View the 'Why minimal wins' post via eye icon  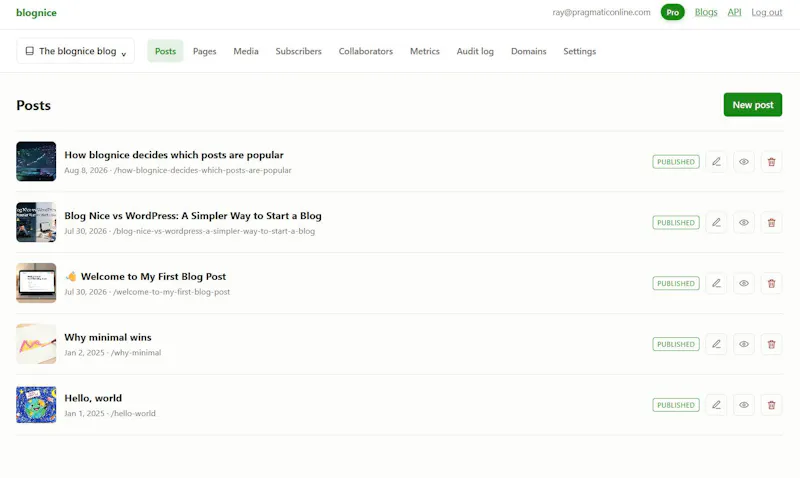tap(744, 344)
